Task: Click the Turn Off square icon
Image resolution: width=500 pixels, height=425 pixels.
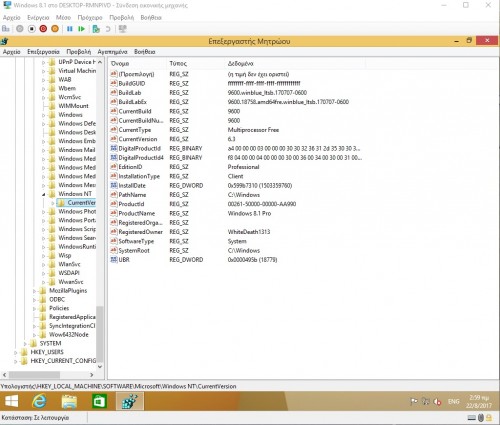Action: pos(32,29)
